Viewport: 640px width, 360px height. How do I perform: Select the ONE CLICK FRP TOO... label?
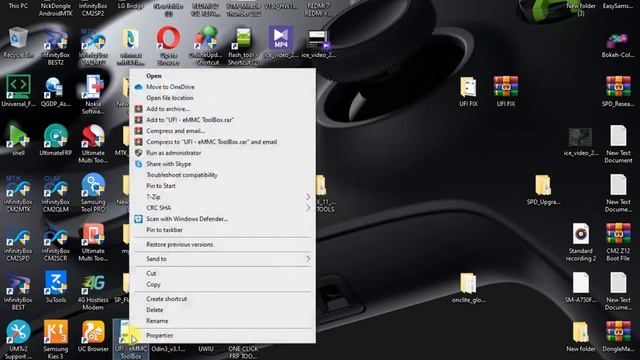(x=243, y=352)
